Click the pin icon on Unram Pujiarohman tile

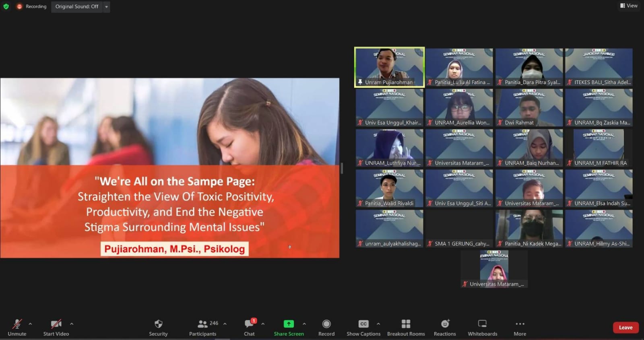(360, 82)
